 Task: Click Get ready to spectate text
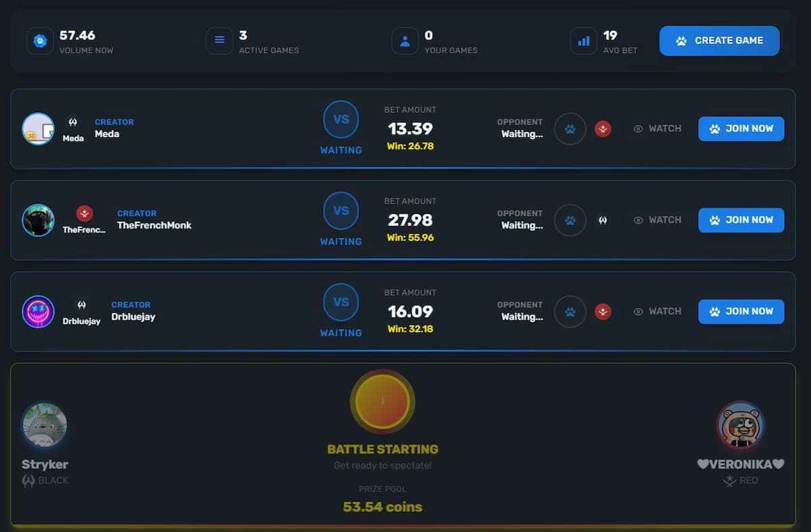[x=383, y=465]
